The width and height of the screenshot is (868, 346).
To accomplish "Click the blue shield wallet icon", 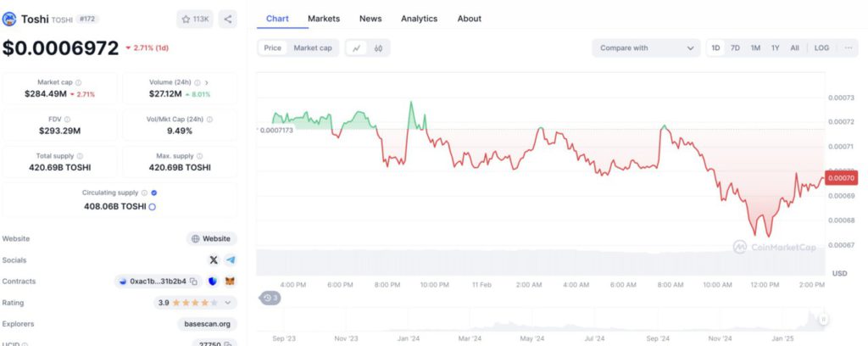I will 213,281.
